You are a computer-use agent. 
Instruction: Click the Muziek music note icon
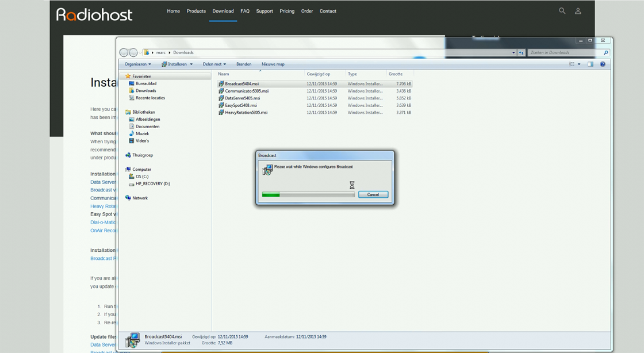click(x=132, y=134)
